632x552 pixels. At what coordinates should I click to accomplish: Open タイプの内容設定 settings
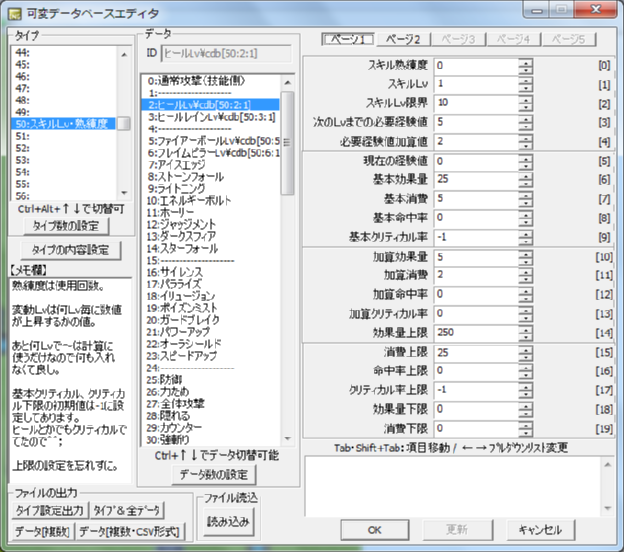click(x=66, y=249)
